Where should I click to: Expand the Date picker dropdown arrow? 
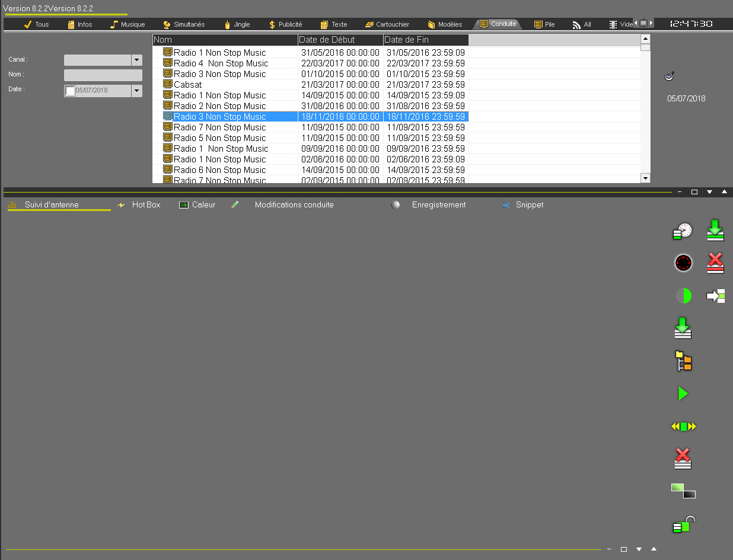[x=137, y=91]
